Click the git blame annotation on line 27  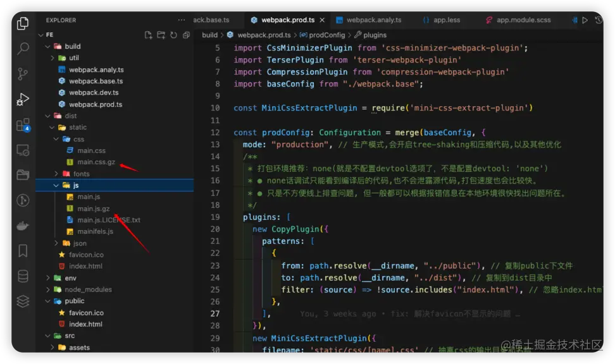(410, 314)
